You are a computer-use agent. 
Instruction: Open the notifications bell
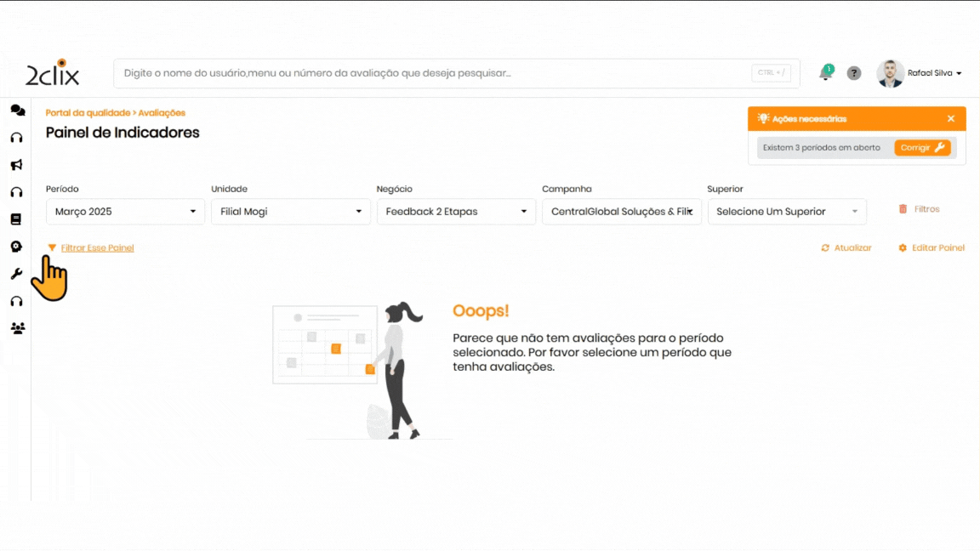pyautogui.click(x=825, y=73)
